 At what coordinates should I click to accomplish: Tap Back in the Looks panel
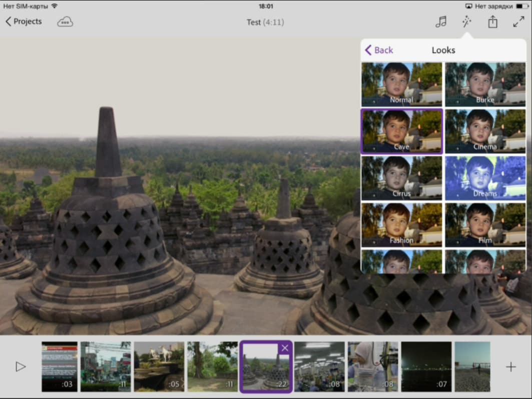coord(379,50)
